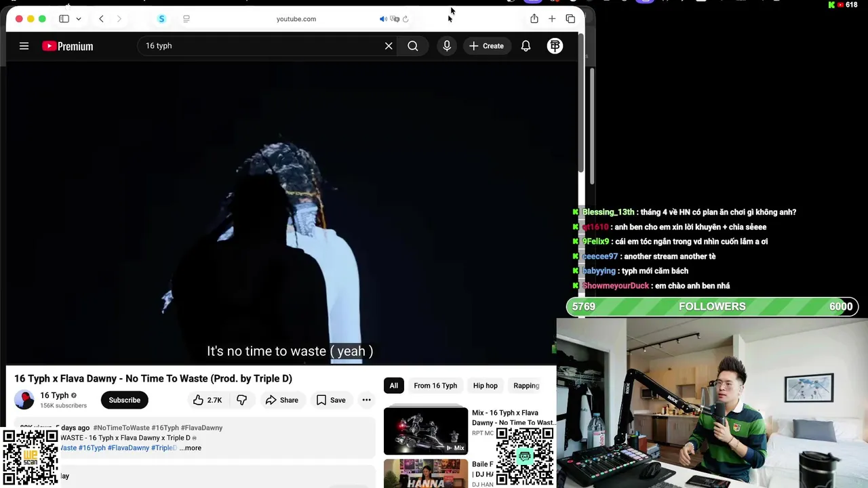Go forward with Safari's forward arrow

pos(119,19)
